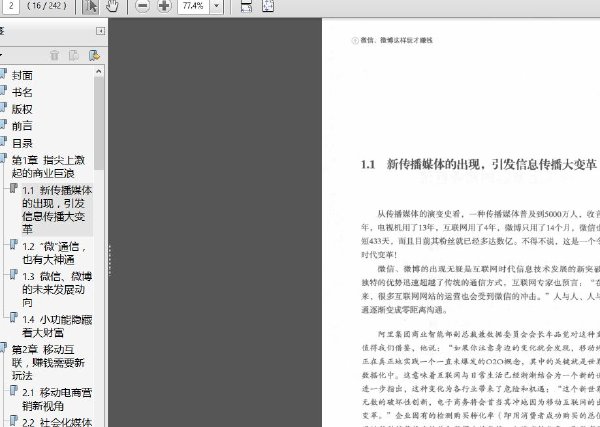This screenshot has height=427, width=600.
Task: Select bookmark 1.2 "微"通信，也有大神通
Action: pyautogui.click(x=54, y=253)
